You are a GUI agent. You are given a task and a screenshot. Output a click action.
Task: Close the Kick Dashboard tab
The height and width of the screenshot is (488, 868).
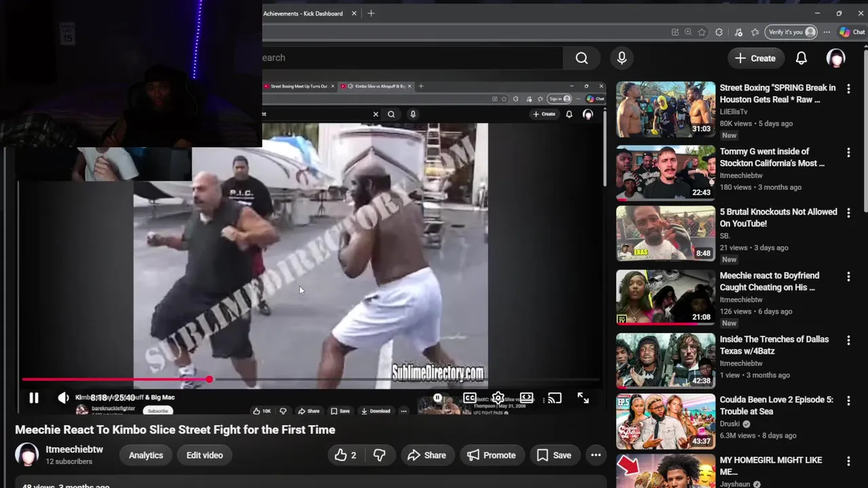(x=354, y=14)
